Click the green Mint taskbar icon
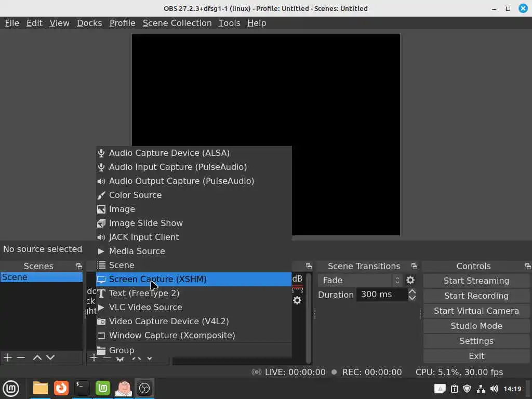 102,389
